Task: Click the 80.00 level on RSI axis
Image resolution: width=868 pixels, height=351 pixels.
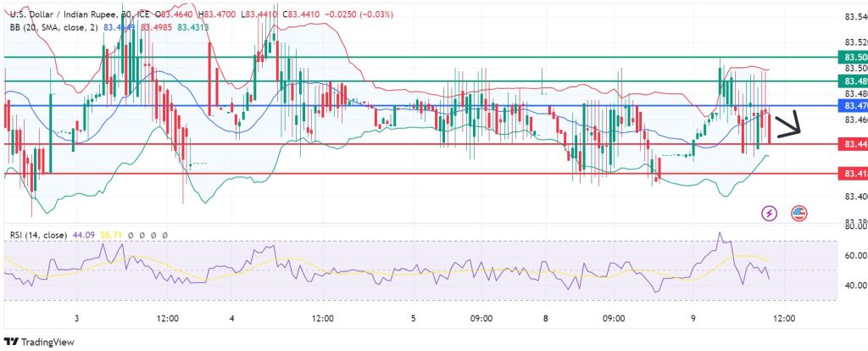Action: (855, 226)
